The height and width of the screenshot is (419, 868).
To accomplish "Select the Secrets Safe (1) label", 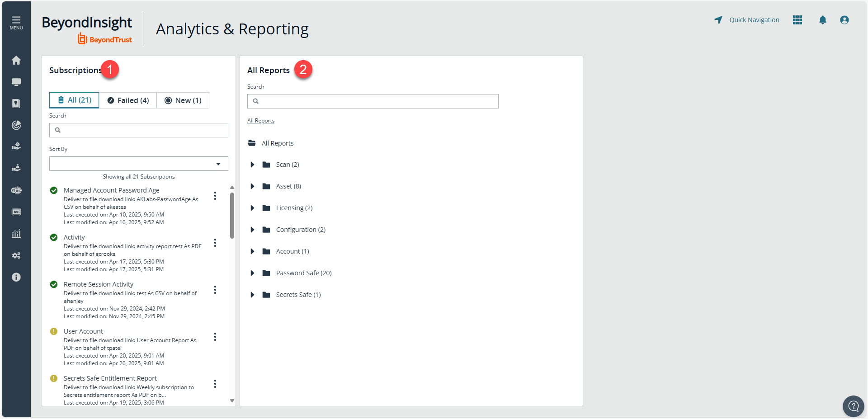I will (x=298, y=295).
